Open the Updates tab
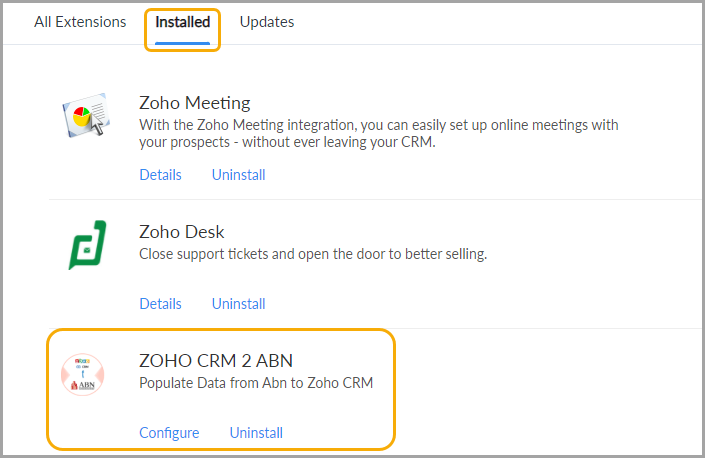The width and height of the screenshot is (705, 458). pyautogui.click(x=267, y=22)
